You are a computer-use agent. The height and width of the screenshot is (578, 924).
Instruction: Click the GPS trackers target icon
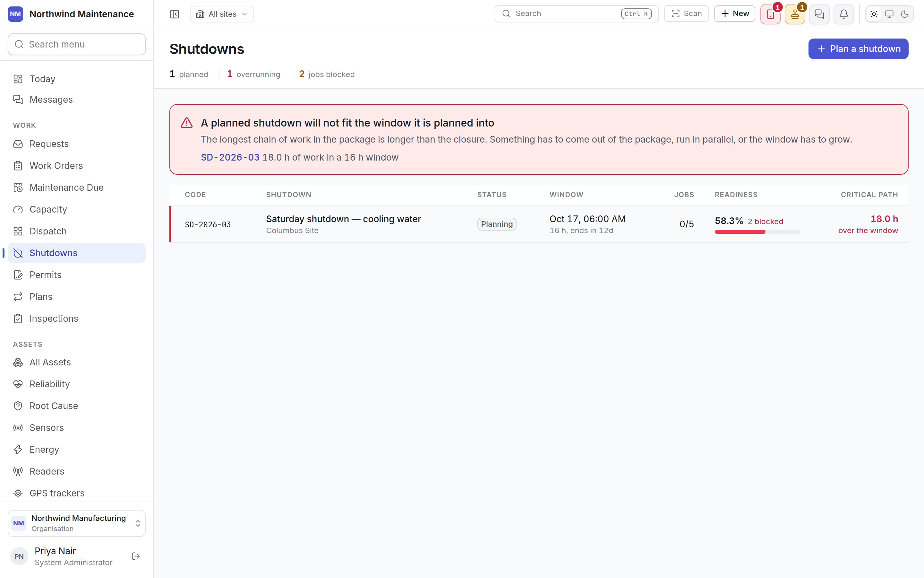(x=18, y=493)
